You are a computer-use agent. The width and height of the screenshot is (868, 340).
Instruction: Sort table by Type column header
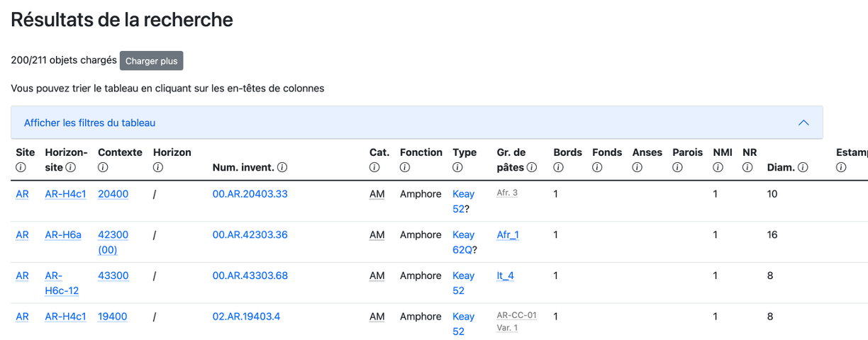464,152
